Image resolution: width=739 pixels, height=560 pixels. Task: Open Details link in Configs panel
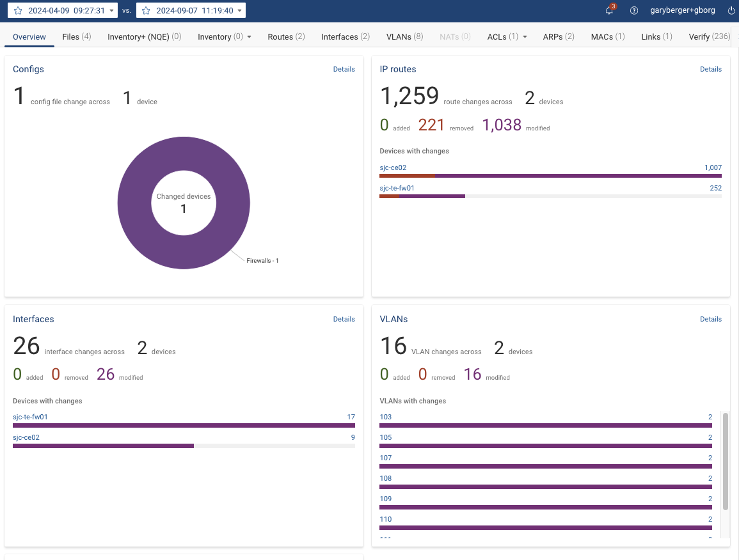(344, 69)
